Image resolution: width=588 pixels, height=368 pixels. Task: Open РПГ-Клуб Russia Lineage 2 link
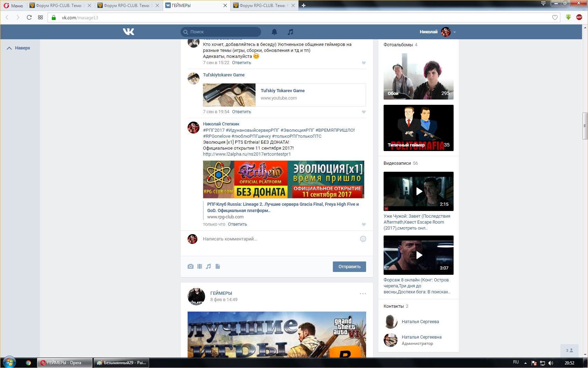283,207
